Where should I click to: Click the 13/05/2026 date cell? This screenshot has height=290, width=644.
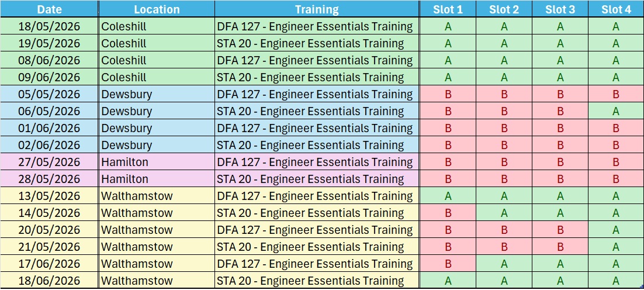[49, 196]
